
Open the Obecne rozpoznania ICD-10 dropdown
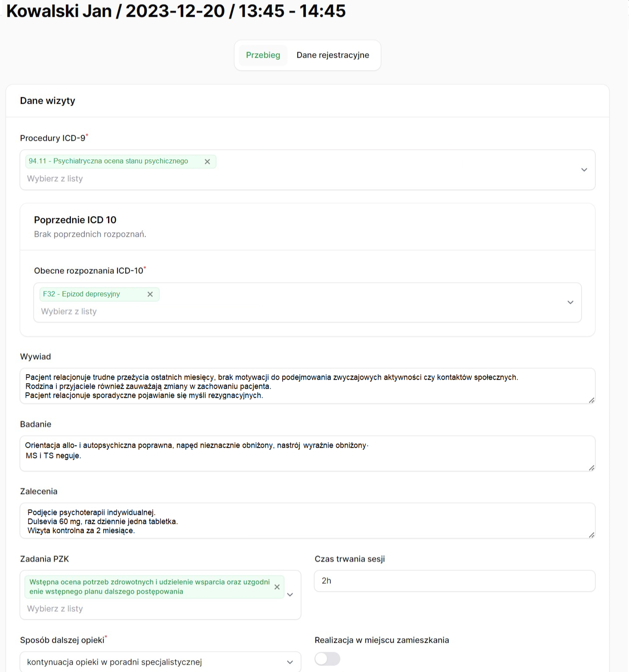coord(570,302)
